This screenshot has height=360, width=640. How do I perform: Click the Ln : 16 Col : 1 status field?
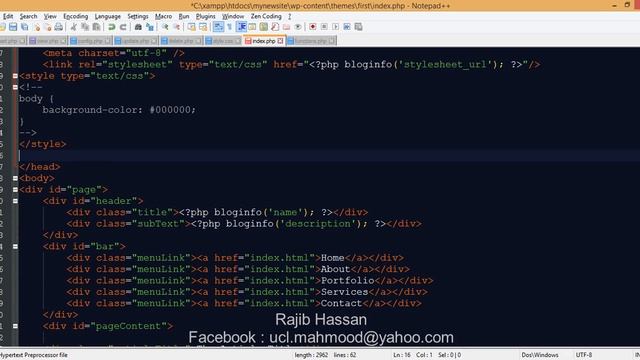(412, 355)
